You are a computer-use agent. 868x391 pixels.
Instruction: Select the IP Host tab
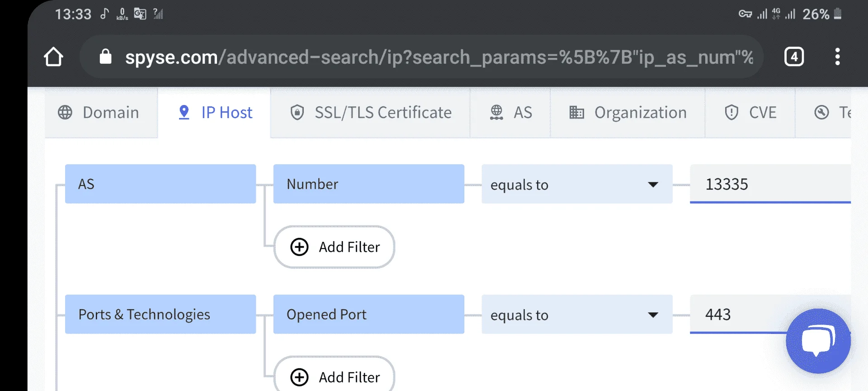(x=215, y=113)
